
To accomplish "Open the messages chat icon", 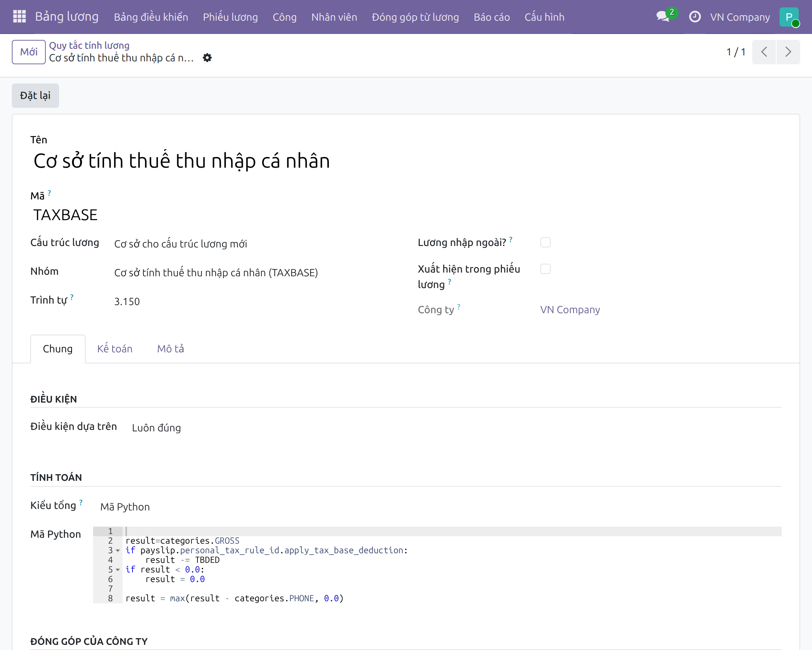I will 663,17.
